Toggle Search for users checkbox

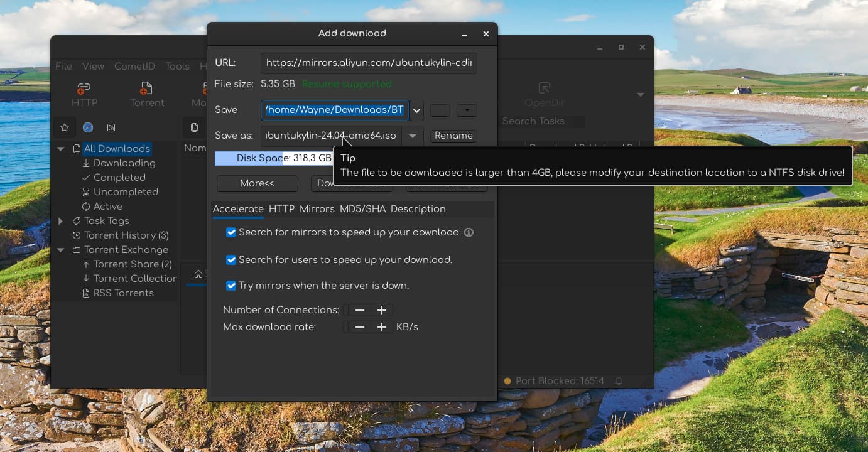point(231,260)
